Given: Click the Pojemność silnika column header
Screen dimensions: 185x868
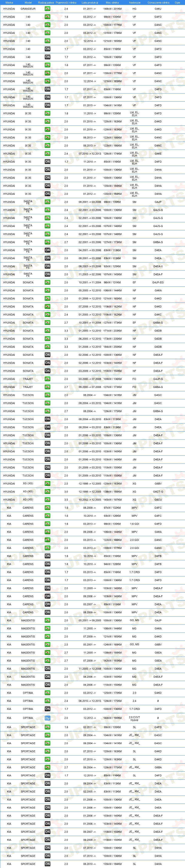Looking at the screenshot, I should (66, 3).
